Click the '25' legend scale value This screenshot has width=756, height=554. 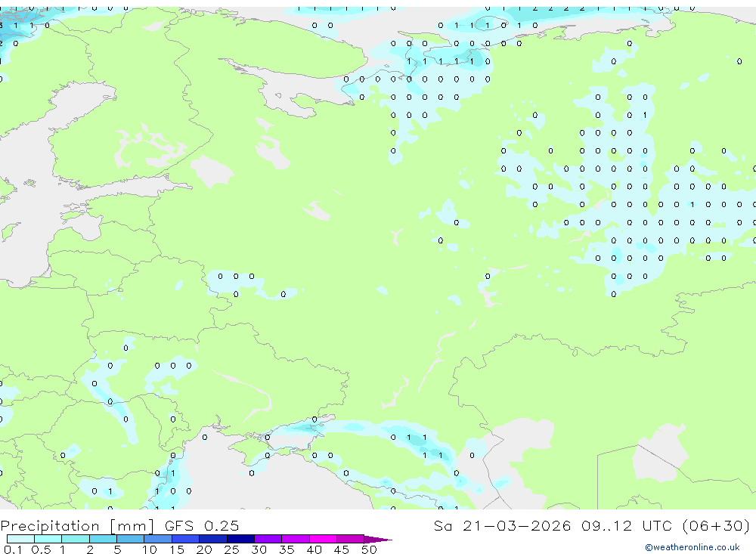pyautogui.click(x=231, y=549)
